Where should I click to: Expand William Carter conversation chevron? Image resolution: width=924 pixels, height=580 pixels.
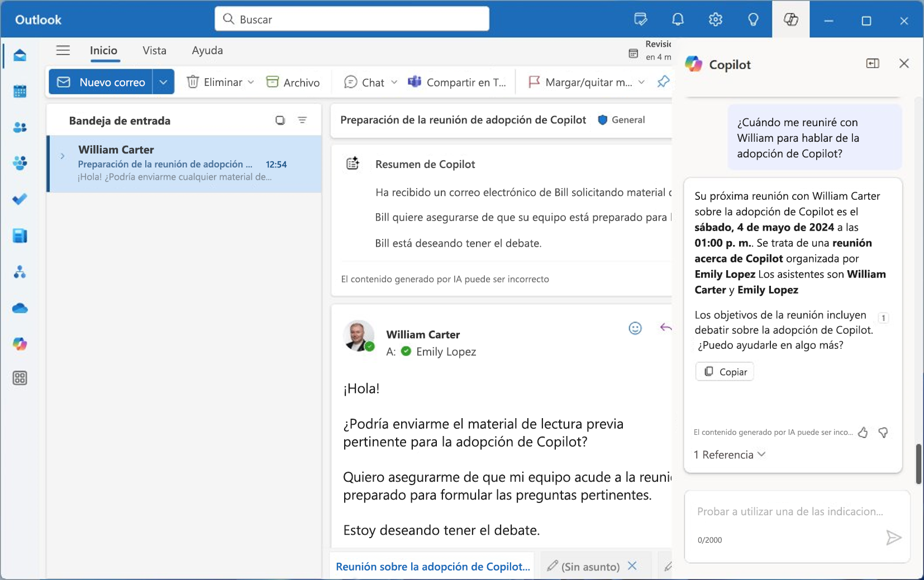click(x=63, y=156)
